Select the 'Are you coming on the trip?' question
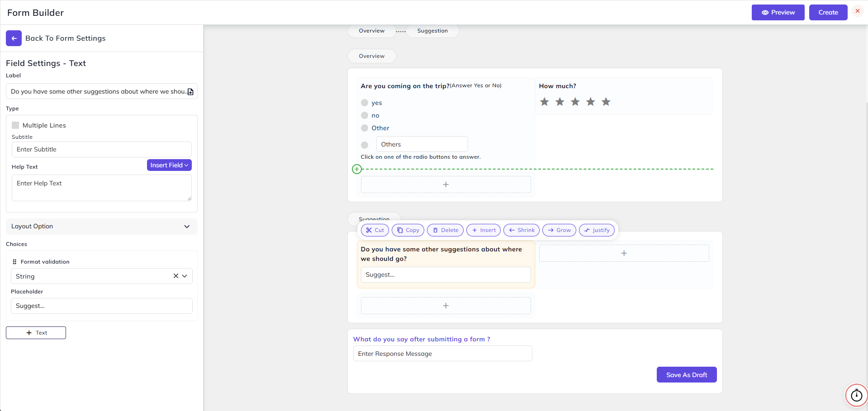The height and width of the screenshot is (411, 868). [x=405, y=86]
